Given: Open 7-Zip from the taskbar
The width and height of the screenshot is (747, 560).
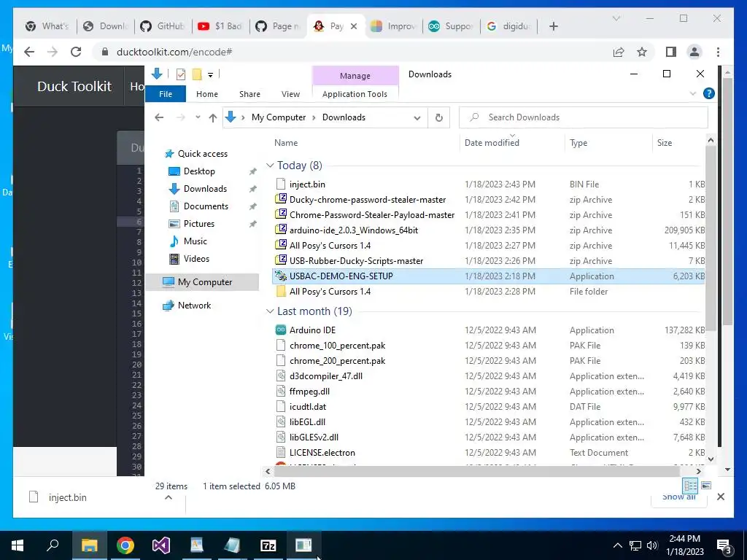Looking at the screenshot, I should [x=268, y=545].
